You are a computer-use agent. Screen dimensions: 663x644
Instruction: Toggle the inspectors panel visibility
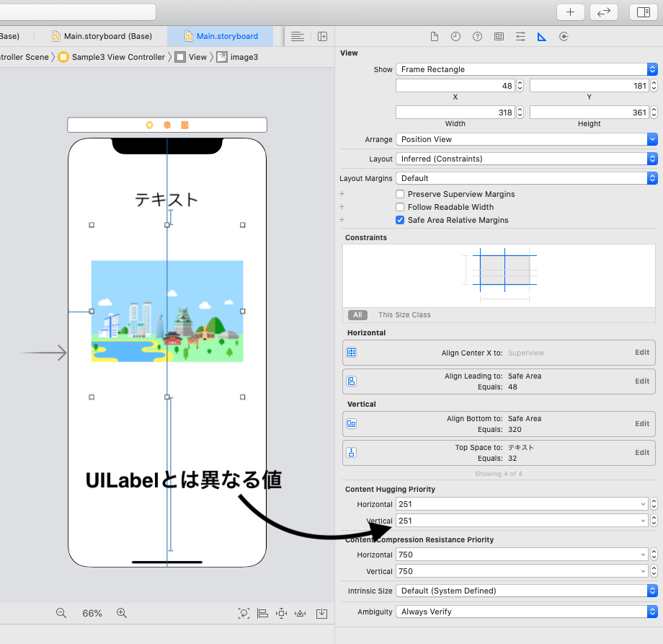click(x=644, y=12)
